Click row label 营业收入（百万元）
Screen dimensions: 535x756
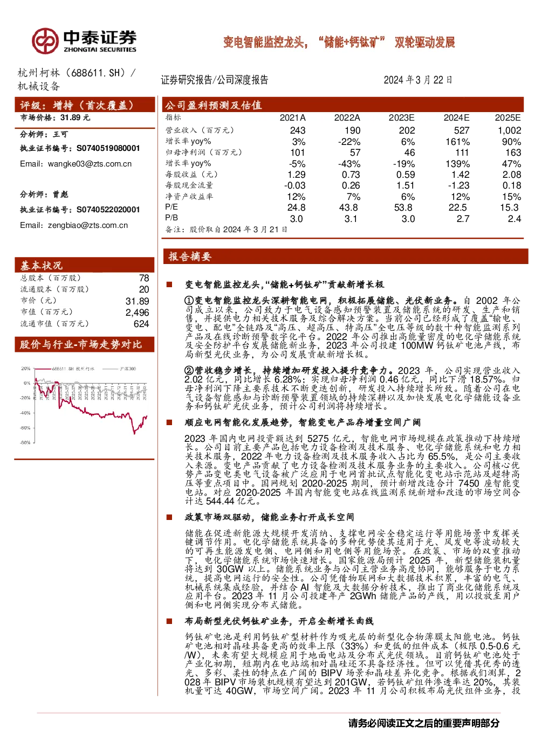[x=200, y=130]
